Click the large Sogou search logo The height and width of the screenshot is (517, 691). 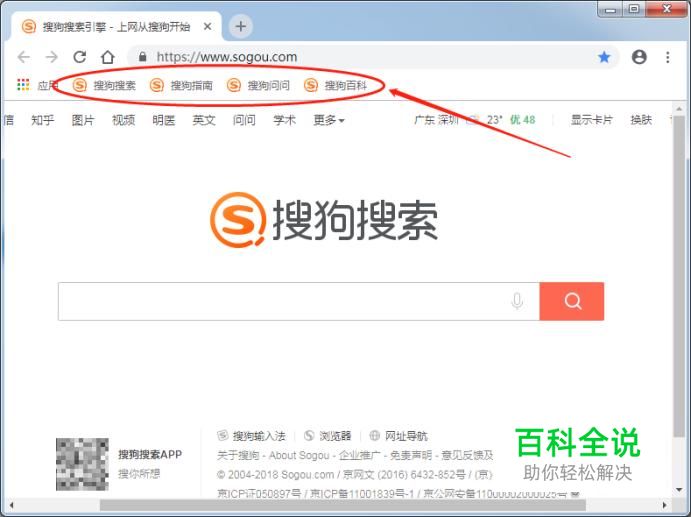coord(324,220)
